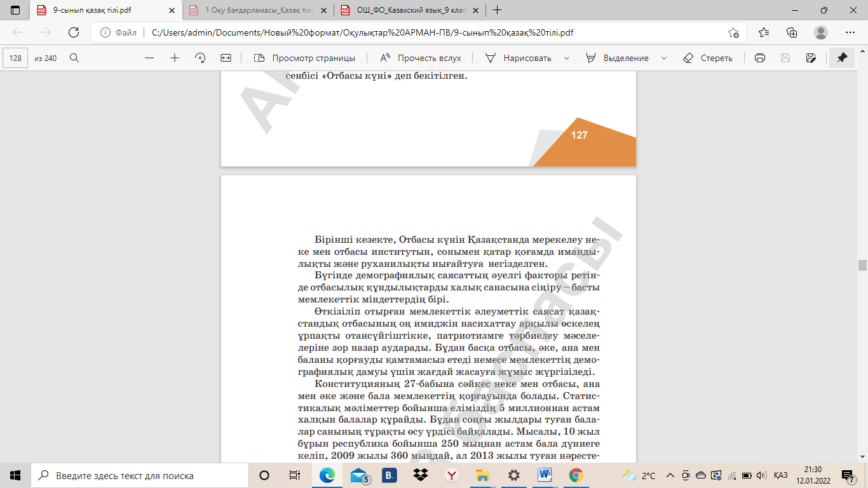Go back to previous page
This screenshot has width=868, height=488.
pos(18,32)
